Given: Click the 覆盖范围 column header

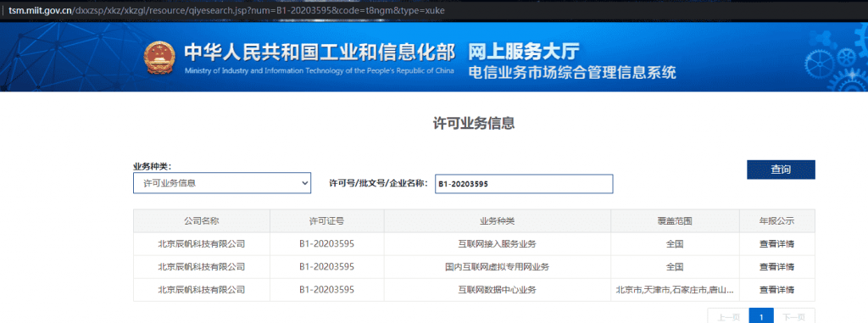Looking at the screenshot, I should click(x=675, y=221).
